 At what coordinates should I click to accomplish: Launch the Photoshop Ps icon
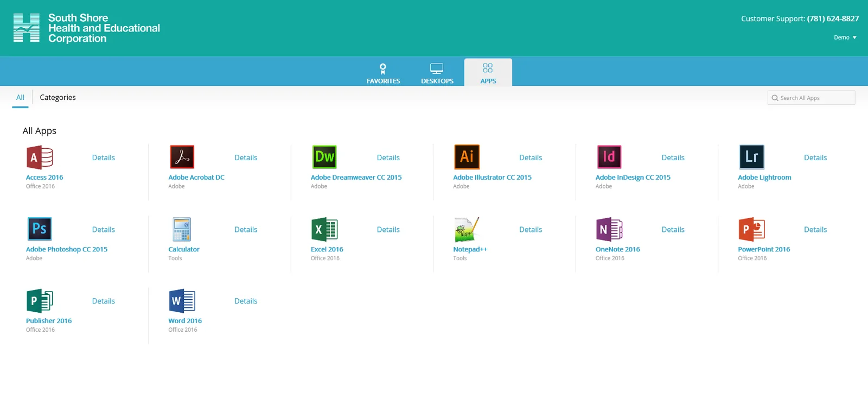click(x=40, y=229)
